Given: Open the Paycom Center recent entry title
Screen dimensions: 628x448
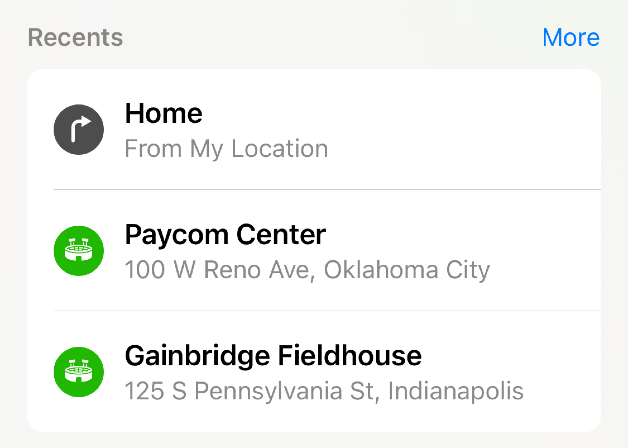Looking at the screenshot, I should (225, 235).
